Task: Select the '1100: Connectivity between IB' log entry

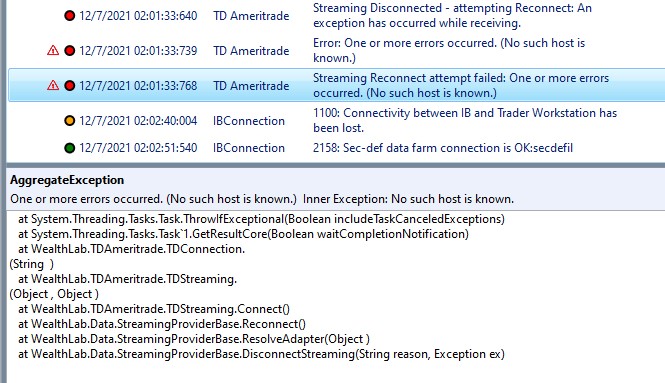Action: 465,120
